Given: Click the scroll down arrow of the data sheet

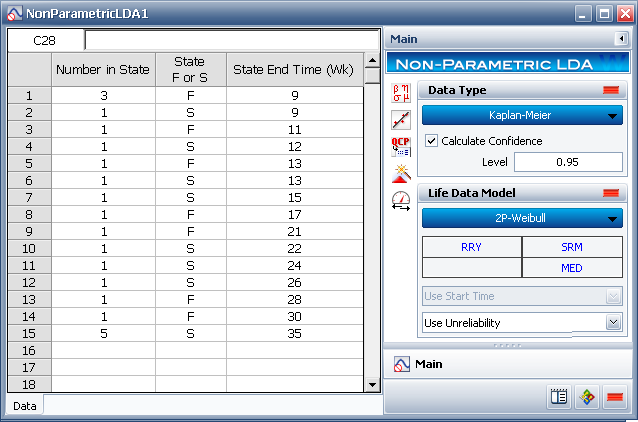Looking at the screenshot, I should 373,384.
